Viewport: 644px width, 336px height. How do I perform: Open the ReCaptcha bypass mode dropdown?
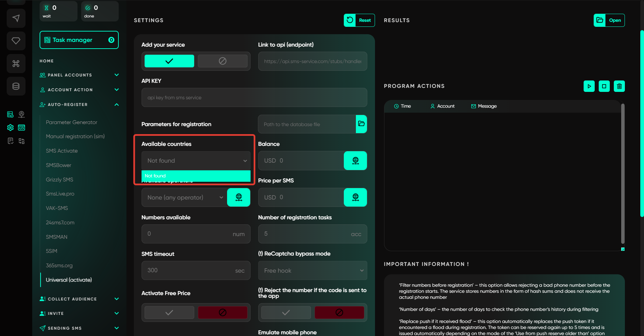point(312,271)
